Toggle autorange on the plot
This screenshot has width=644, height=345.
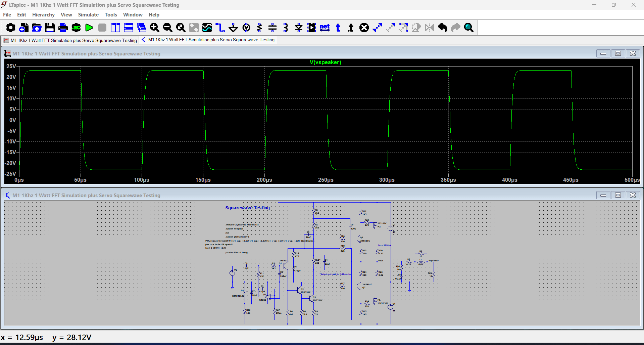click(194, 28)
